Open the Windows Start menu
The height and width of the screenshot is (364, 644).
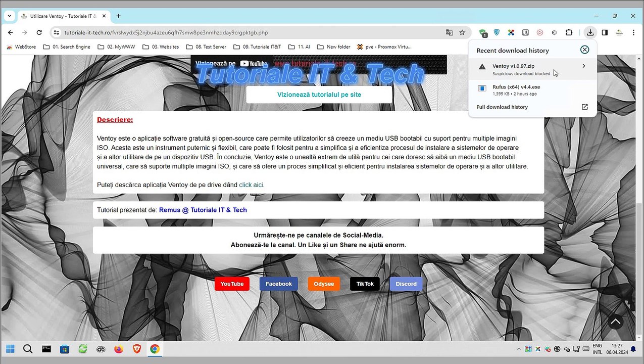coord(10,349)
